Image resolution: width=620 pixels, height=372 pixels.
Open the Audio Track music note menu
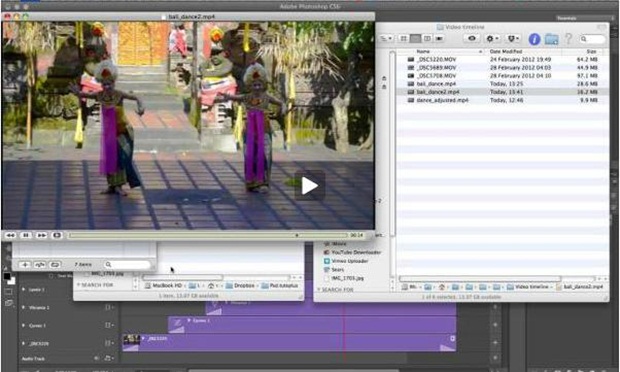(x=108, y=358)
